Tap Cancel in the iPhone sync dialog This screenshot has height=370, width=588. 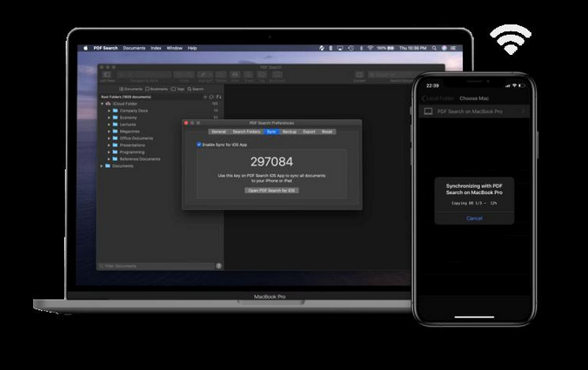coord(474,218)
